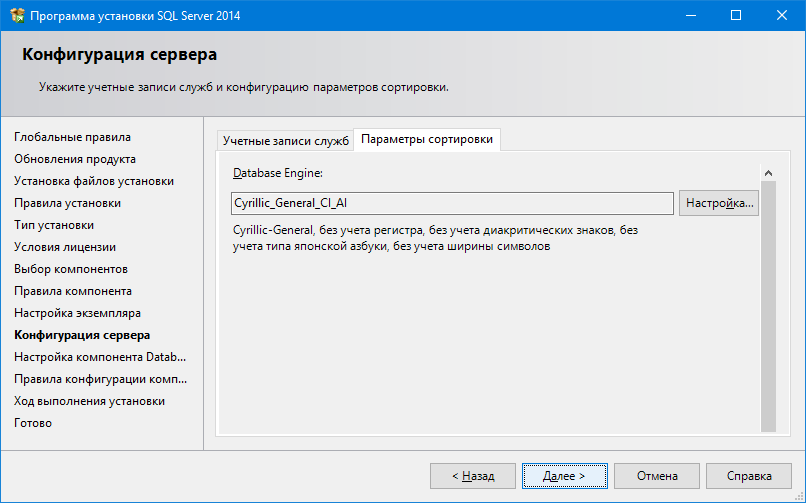Maximize the setup window

pos(736,16)
